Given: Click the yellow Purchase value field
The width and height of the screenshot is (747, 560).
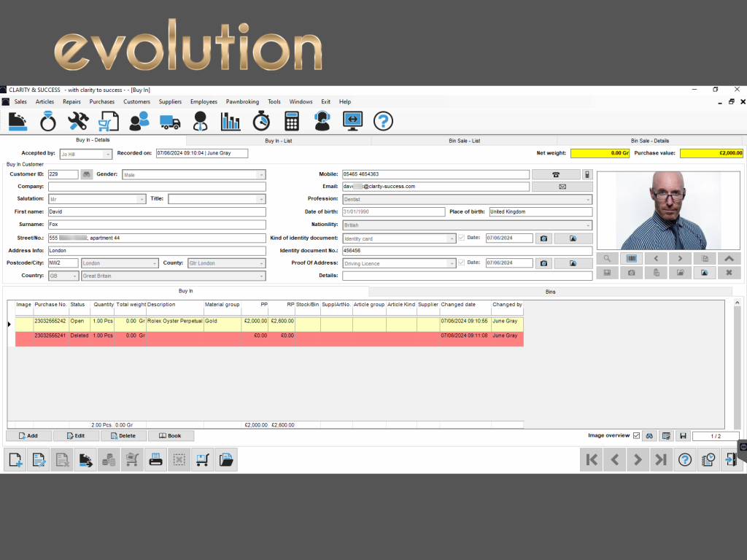Looking at the screenshot, I should coord(711,153).
